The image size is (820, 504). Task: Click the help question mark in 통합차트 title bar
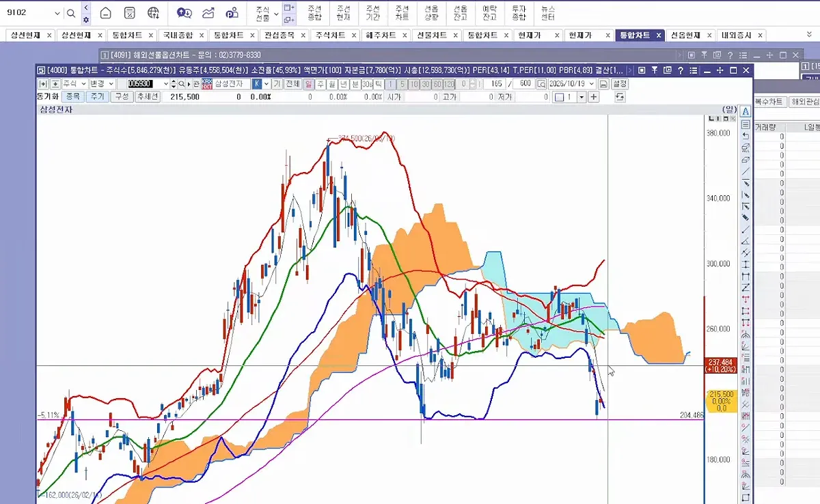[x=680, y=70]
